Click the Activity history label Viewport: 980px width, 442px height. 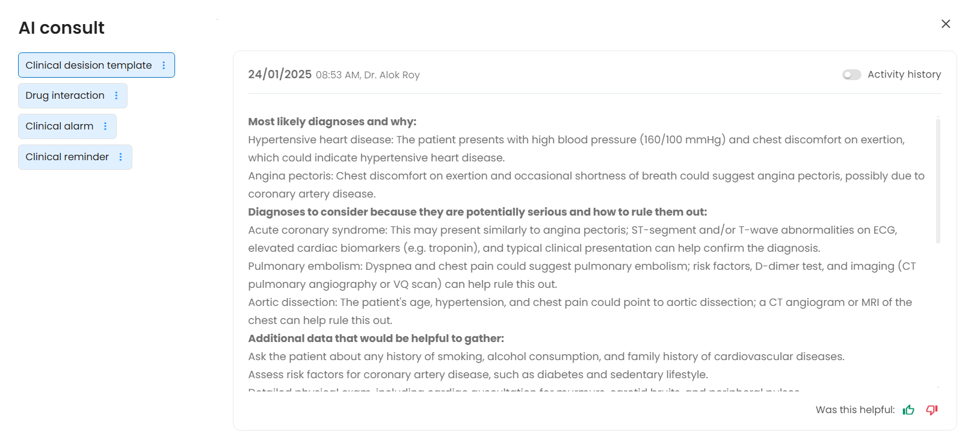(904, 75)
